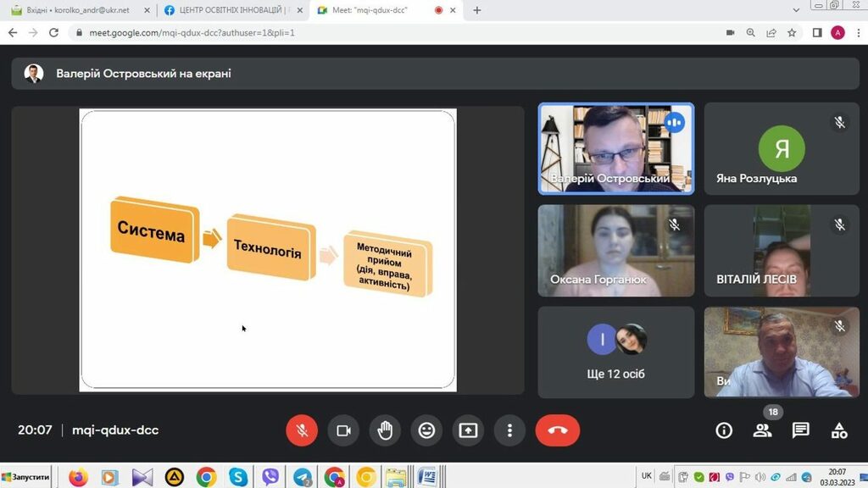Open Chrome's three-dot menu
This screenshot has height=488, width=868.
[x=856, y=33]
